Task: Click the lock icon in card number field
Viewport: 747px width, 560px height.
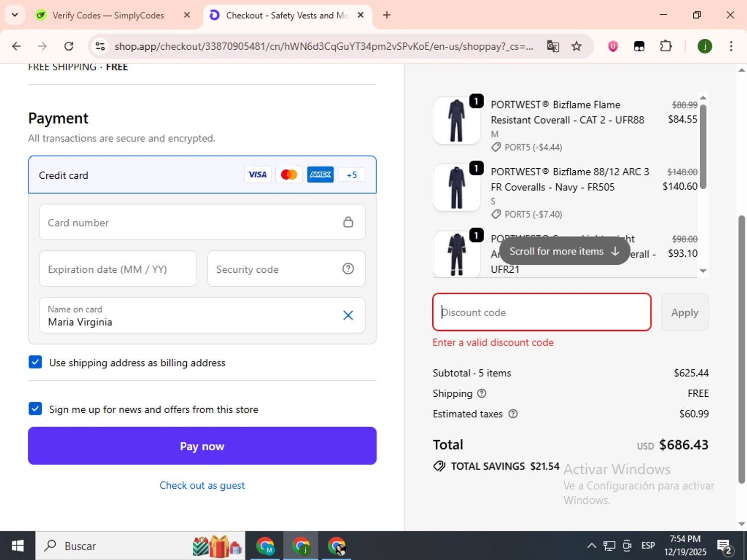Action: point(348,222)
